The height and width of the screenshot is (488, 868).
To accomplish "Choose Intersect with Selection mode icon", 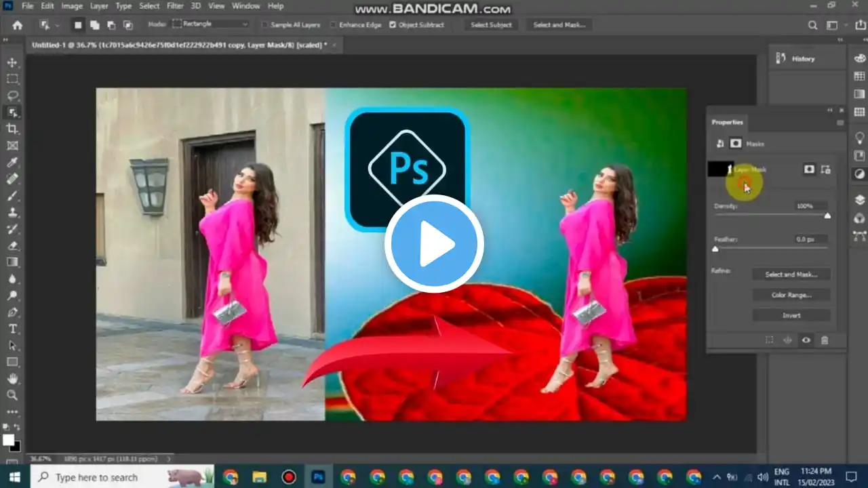I will click(127, 25).
